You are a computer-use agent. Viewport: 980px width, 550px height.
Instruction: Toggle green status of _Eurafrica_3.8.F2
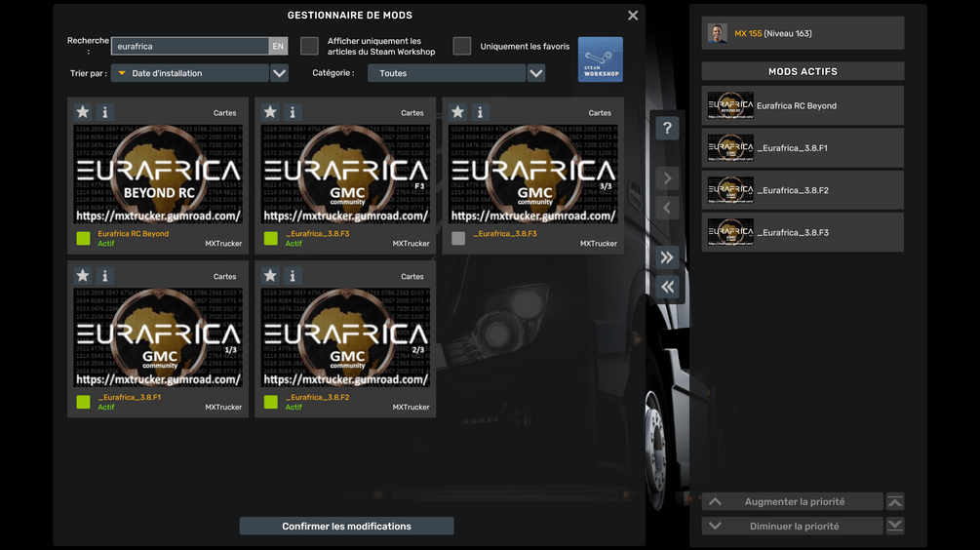point(271,402)
